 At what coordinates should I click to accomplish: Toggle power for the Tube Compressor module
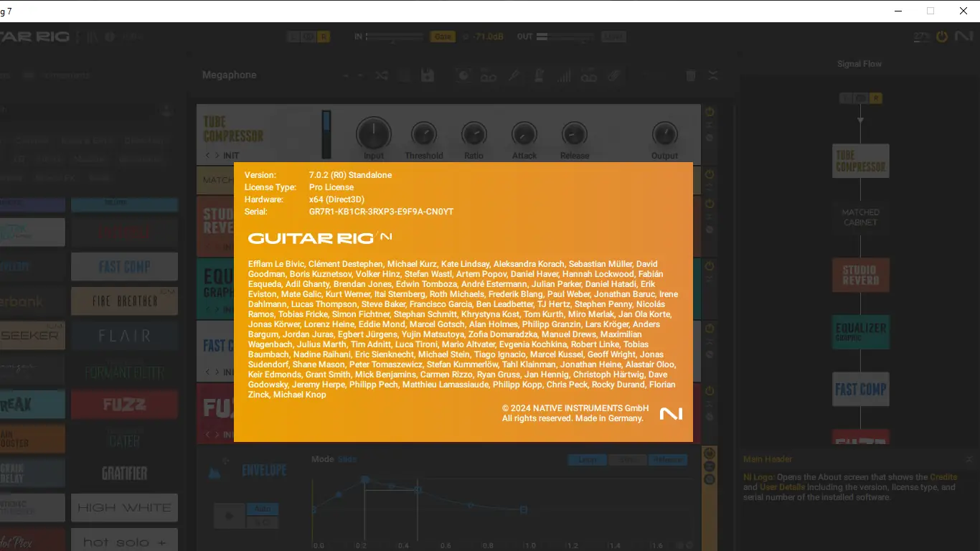tap(710, 112)
